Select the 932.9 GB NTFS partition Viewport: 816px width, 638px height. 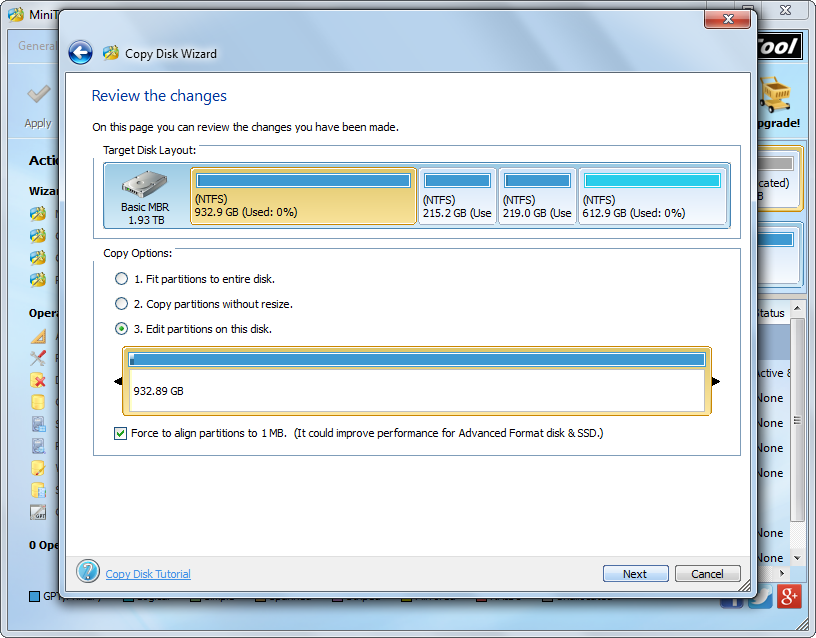(x=303, y=196)
